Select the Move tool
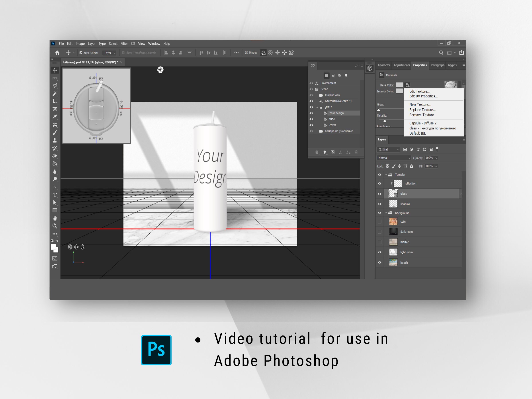 55,70
